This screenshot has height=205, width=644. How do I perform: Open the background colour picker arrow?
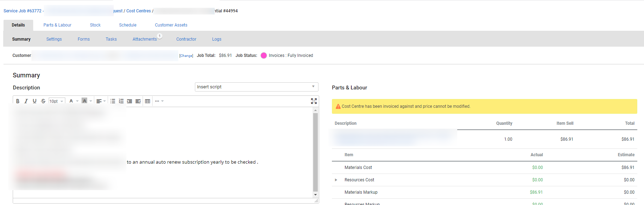(91, 101)
